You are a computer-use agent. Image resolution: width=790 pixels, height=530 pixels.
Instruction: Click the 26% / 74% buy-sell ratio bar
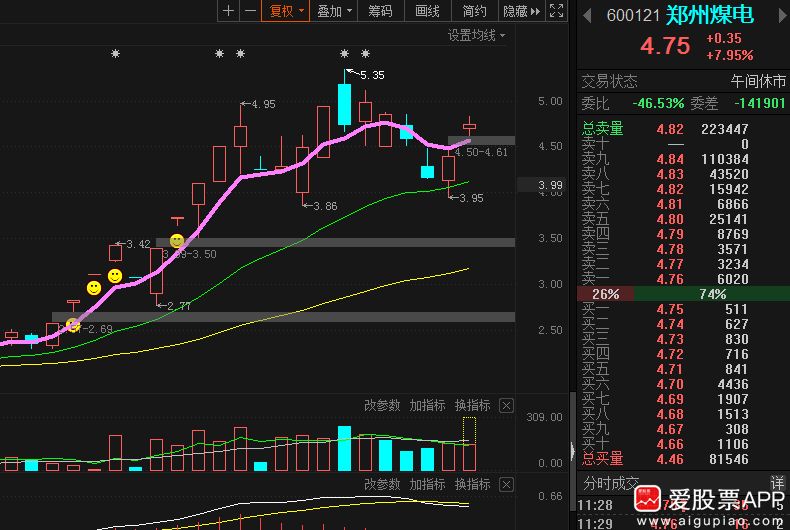(x=683, y=294)
